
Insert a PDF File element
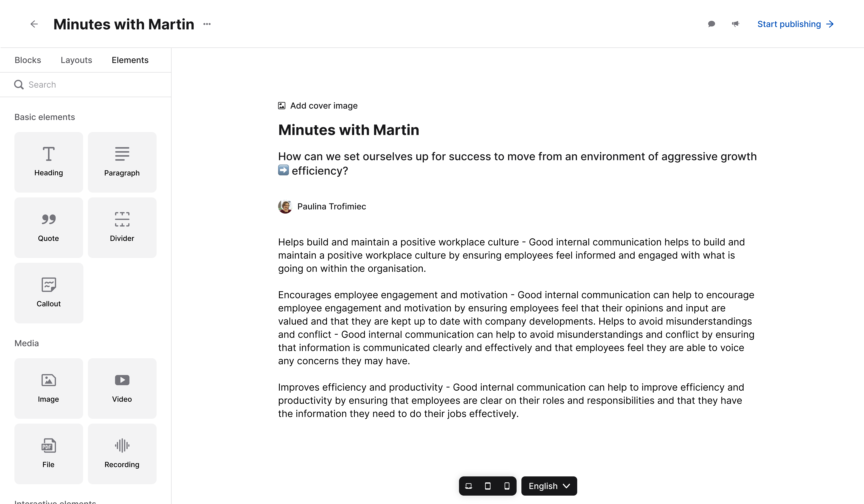pyautogui.click(x=48, y=454)
